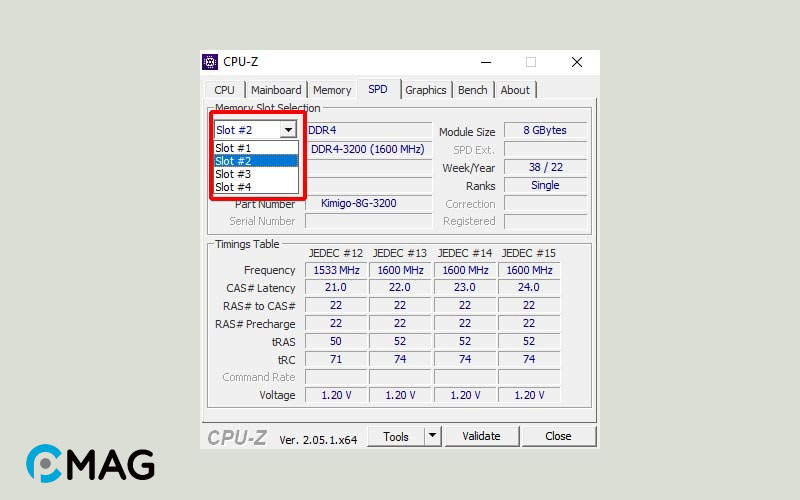The height and width of the screenshot is (500, 800).
Task: Click the JEDEC #15 voltage 1.20 V
Action: click(529, 395)
